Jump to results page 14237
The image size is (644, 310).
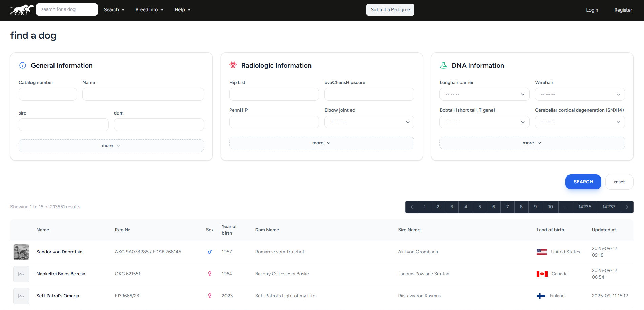point(608,207)
